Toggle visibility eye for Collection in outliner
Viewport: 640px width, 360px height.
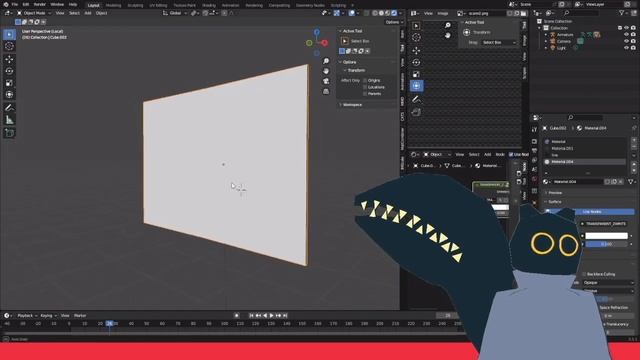coord(626,28)
